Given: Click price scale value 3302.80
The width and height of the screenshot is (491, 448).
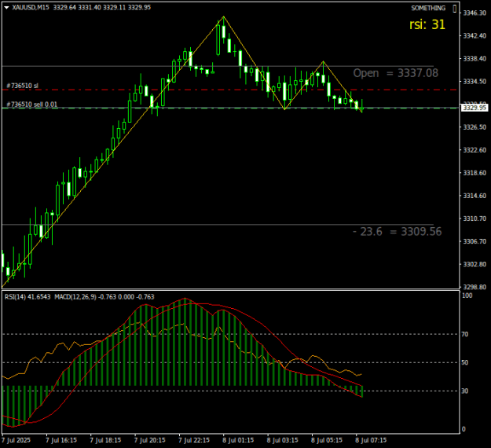Looking at the screenshot, I should (x=475, y=264).
